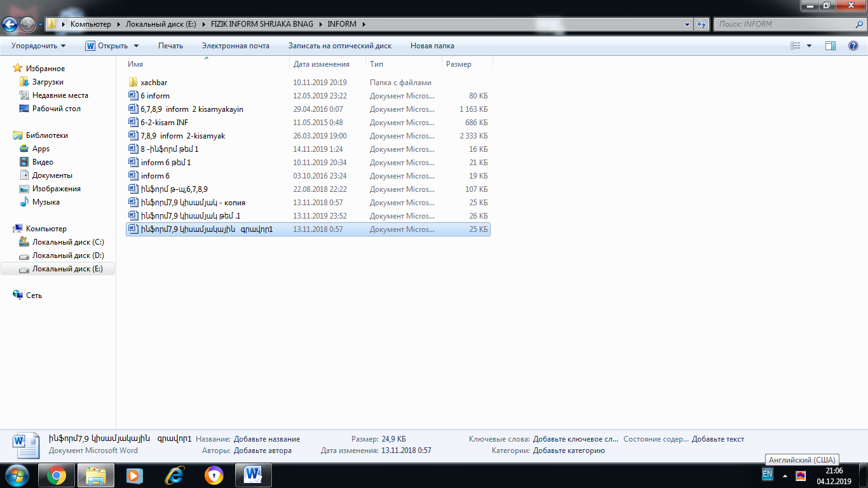Click Печать in the toolbar
The height and width of the screenshot is (488, 868).
pyautogui.click(x=170, y=46)
